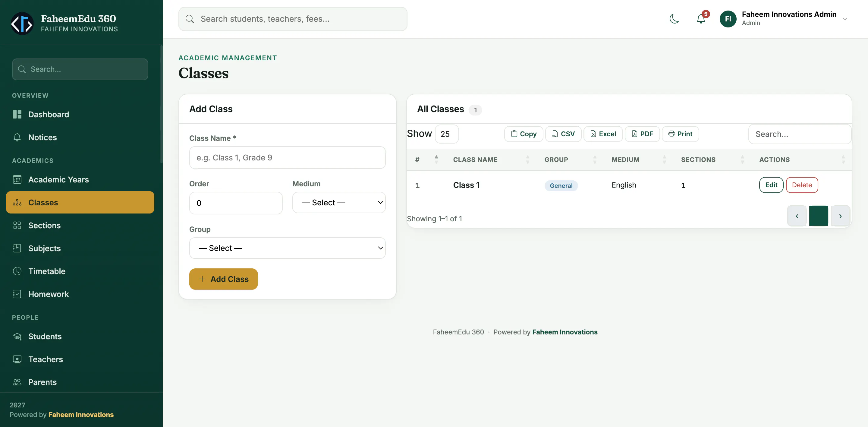Click the Homework checklist icon
The image size is (868, 427).
[x=17, y=294]
